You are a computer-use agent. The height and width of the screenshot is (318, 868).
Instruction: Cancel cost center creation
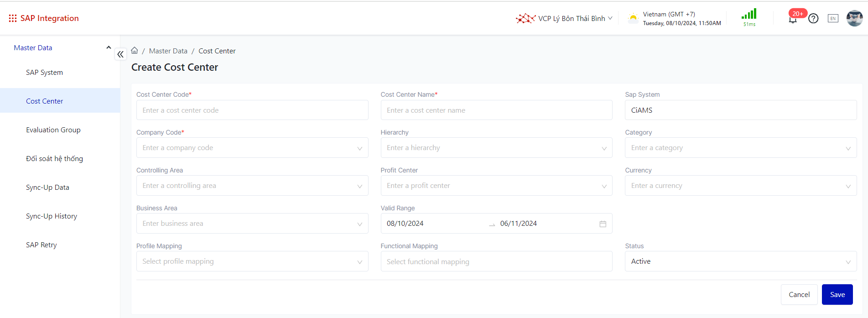[799, 295]
